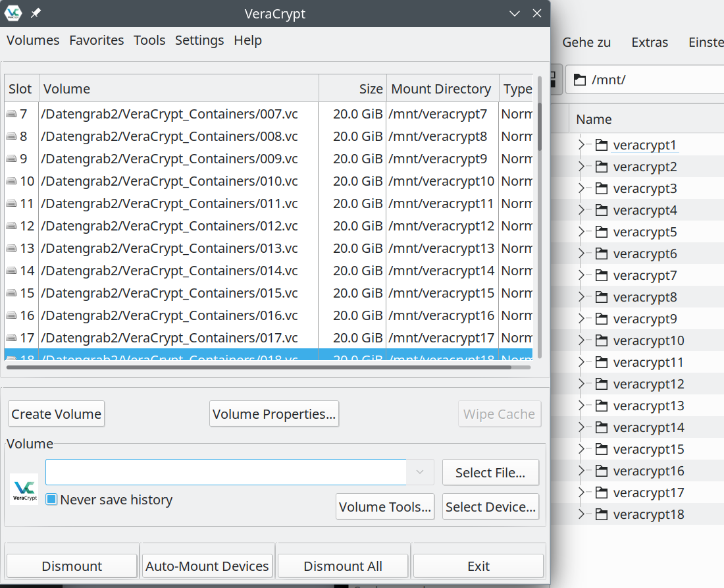
Task: Click folder icon in /mnt/ path bar
Action: 579,80
